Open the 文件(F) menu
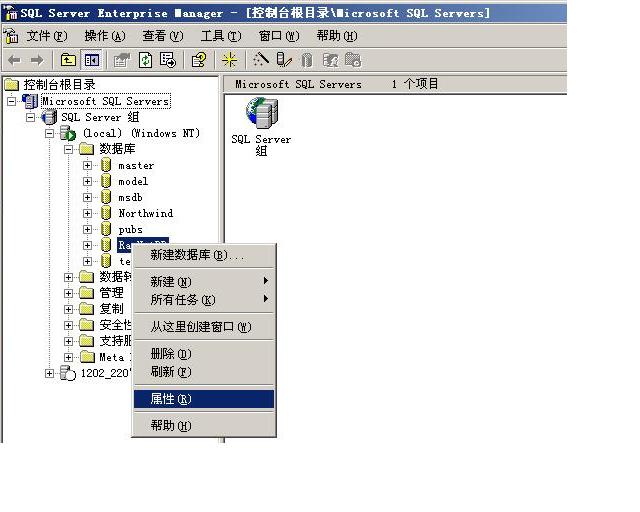This screenshot has width=640, height=512. [x=47, y=36]
